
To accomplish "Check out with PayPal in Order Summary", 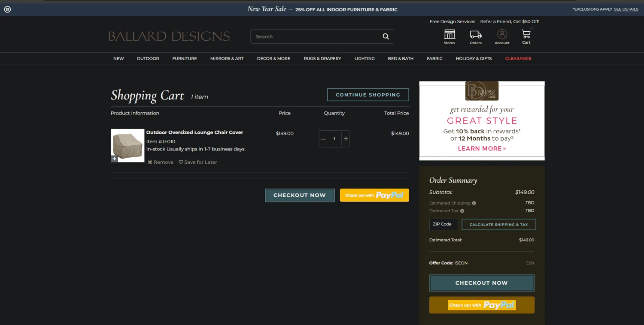I will (482, 305).
